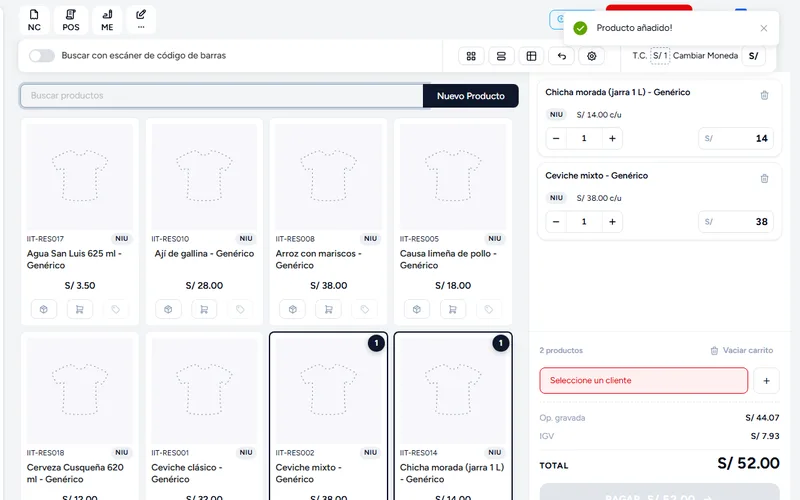
Task: Open the Seleccione un cliente selector
Action: (x=643, y=381)
